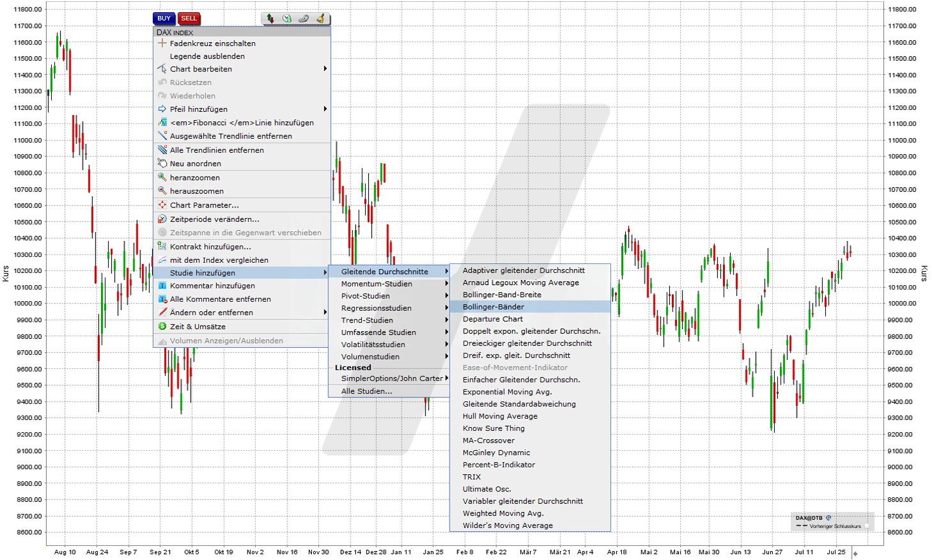The height and width of the screenshot is (560, 932).
Task: Select Bollinger-Bänder from the studies list
Action: (x=493, y=306)
